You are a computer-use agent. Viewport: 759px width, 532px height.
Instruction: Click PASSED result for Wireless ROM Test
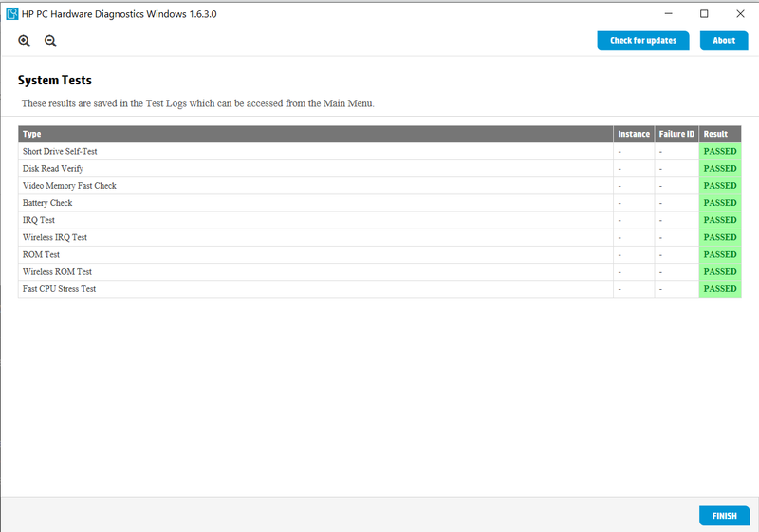pos(720,272)
